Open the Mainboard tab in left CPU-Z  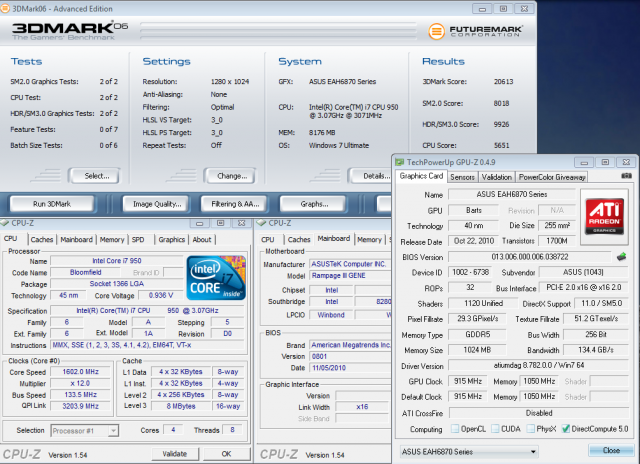coord(76,240)
